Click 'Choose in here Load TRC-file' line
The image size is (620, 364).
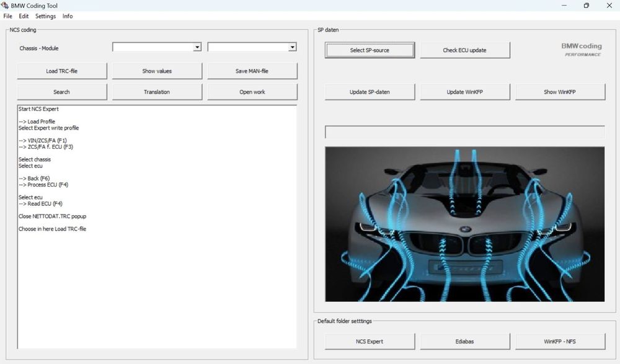[52, 229]
